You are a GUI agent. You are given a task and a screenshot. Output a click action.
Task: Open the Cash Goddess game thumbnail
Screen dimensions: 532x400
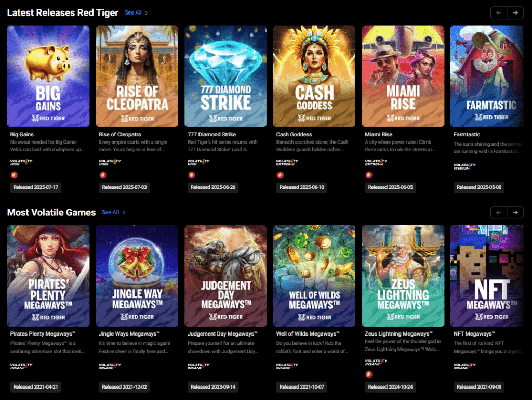pyautogui.click(x=314, y=76)
